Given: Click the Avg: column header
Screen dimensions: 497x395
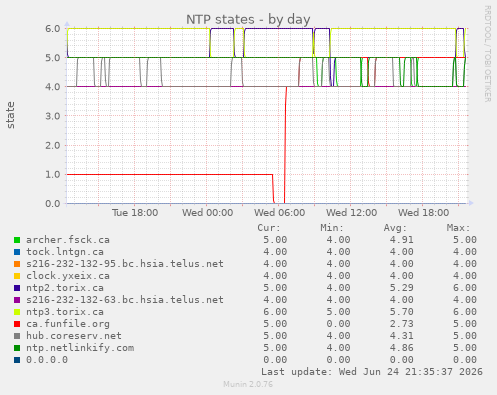Looking at the screenshot, I should click(395, 228).
